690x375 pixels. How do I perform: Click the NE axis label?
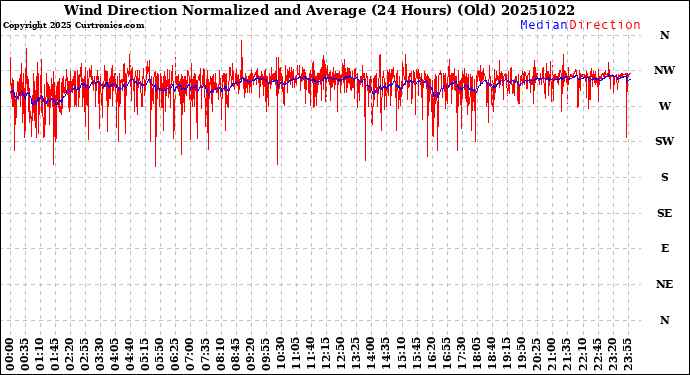tap(664, 284)
